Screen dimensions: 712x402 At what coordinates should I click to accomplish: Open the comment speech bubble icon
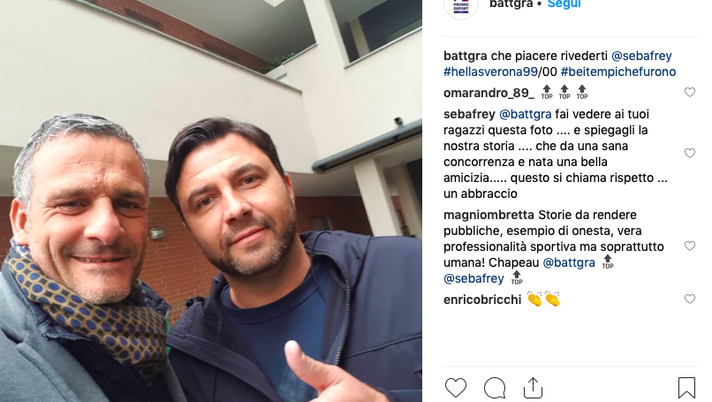494,387
